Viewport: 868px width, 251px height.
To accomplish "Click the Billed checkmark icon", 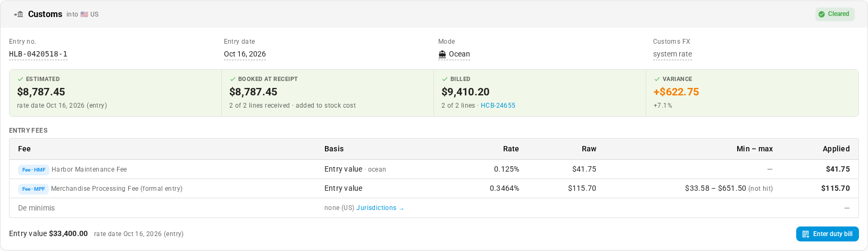I will click(445, 79).
